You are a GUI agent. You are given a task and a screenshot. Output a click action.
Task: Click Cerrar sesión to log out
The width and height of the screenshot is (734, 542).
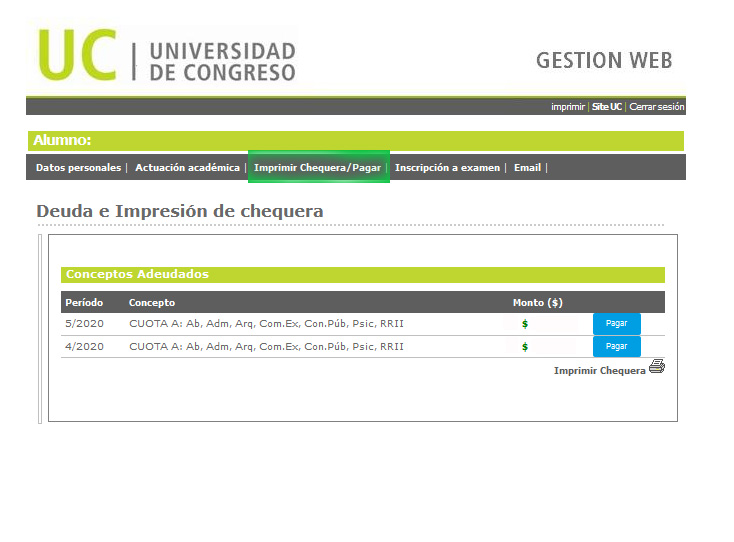(657, 107)
